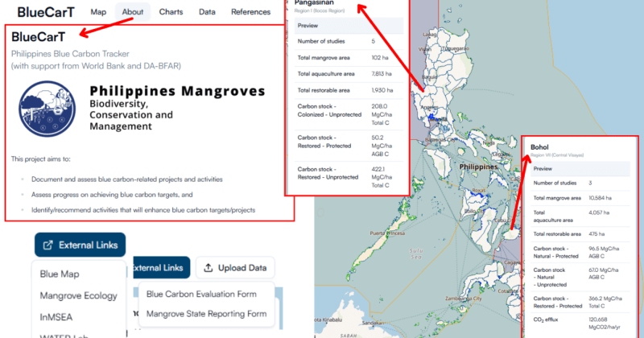Select Blue Map from the external links list
The image size is (644, 338).
[x=60, y=274]
